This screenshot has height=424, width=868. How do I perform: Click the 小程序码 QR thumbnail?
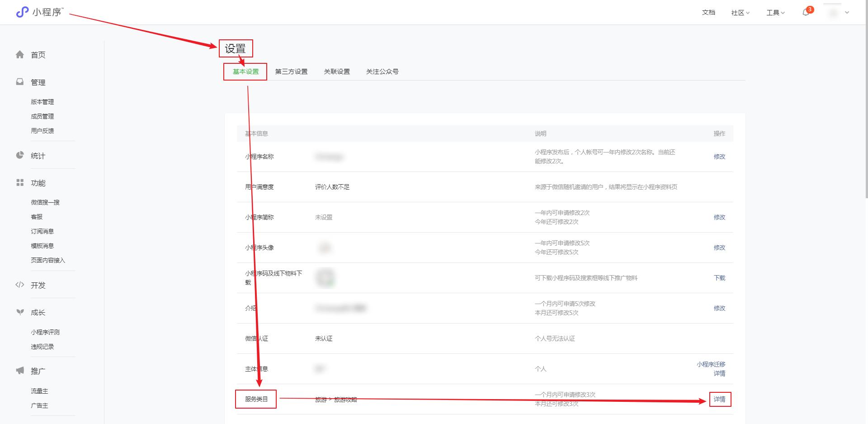pos(325,278)
